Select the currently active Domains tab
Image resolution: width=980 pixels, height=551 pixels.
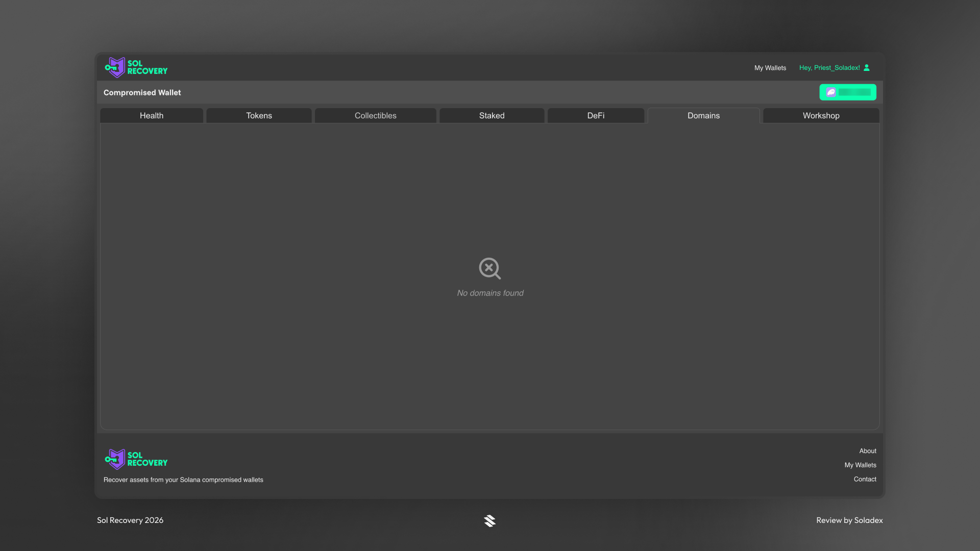click(703, 115)
